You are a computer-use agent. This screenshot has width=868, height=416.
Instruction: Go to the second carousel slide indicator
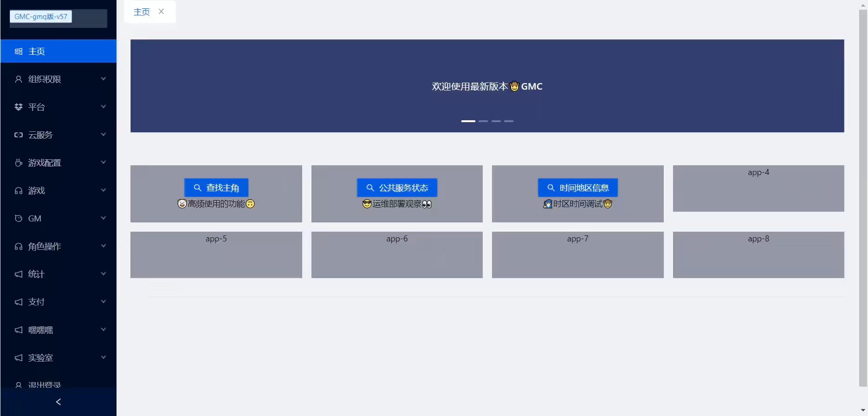483,121
